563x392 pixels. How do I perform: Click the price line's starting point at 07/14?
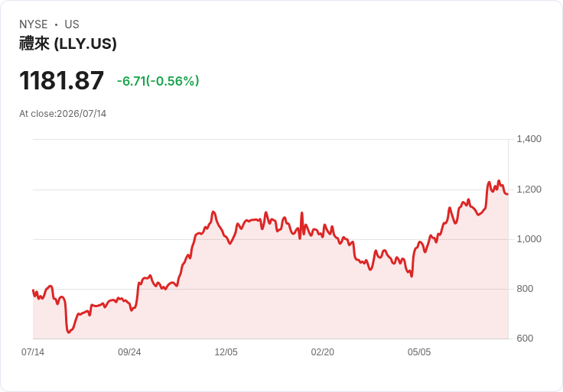pyautogui.click(x=33, y=290)
